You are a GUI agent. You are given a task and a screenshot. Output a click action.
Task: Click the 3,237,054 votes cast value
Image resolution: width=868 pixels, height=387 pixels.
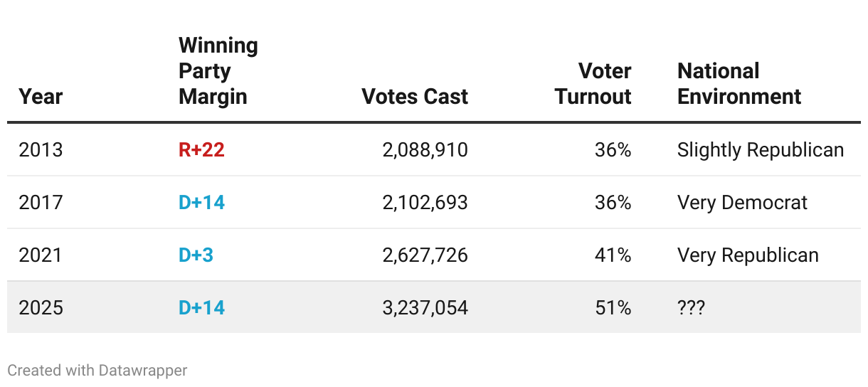point(425,308)
